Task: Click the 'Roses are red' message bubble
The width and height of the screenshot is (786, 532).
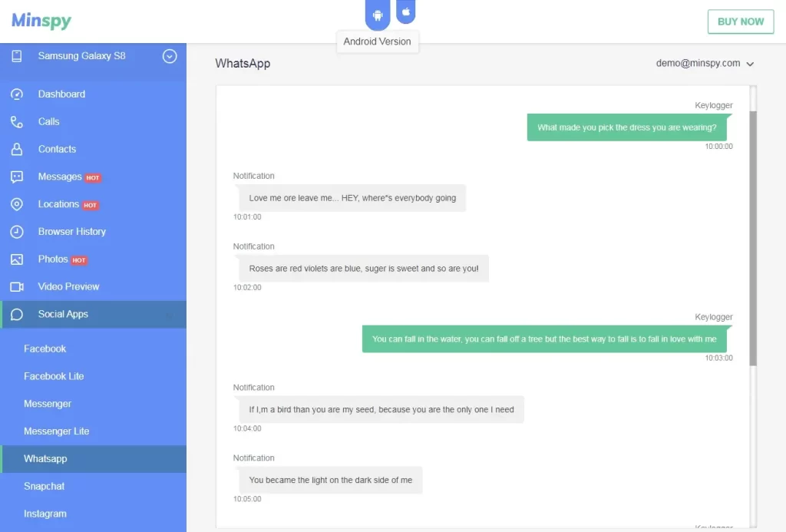Action: (x=363, y=269)
